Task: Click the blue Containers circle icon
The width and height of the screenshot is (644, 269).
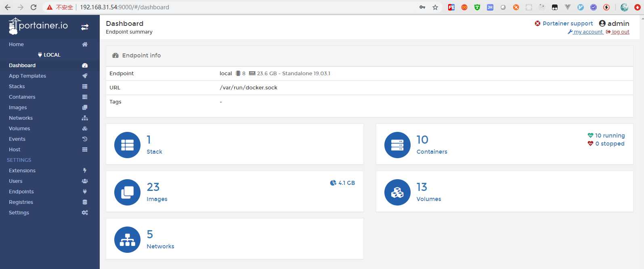Action: click(397, 145)
